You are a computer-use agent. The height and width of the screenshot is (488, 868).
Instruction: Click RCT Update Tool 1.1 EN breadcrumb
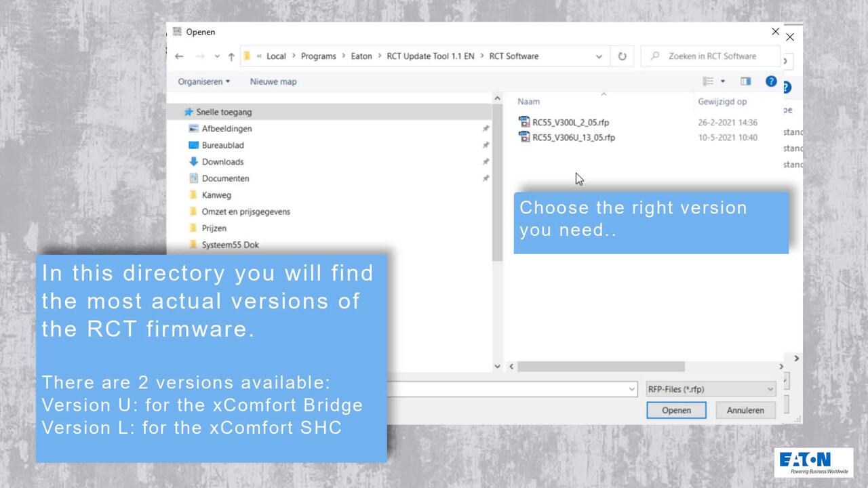coord(431,56)
